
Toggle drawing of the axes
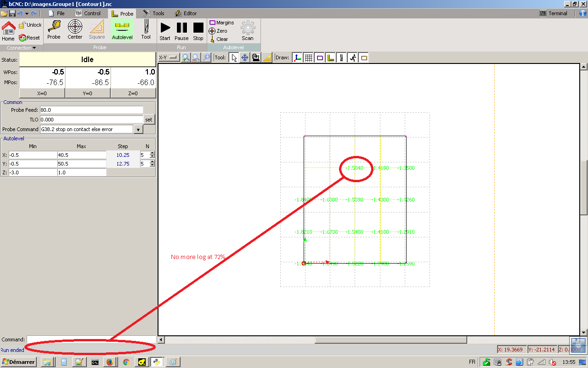pyautogui.click(x=298, y=57)
